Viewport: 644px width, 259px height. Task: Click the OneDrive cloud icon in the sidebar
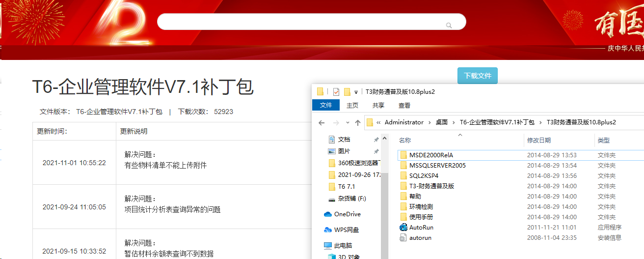coord(328,214)
